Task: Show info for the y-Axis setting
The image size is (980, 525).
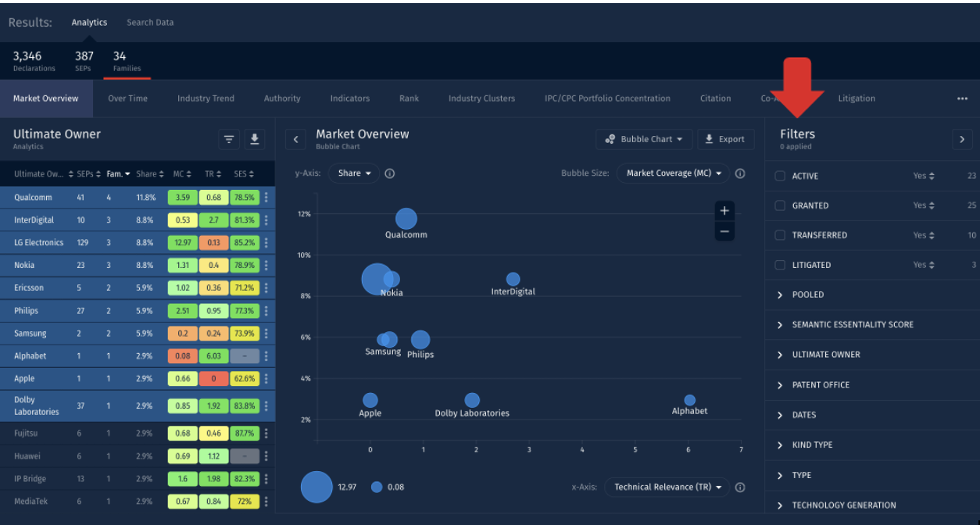Action: 390,173
